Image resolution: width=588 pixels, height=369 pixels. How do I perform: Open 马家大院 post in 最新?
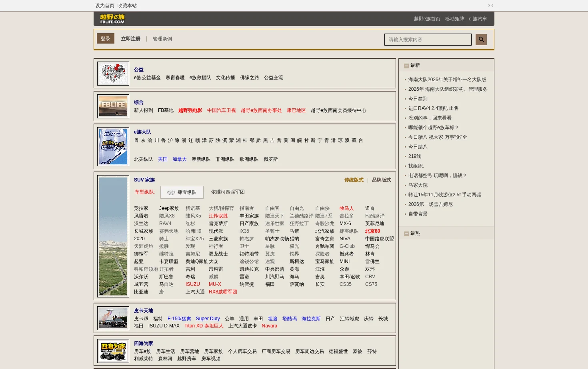(418, 185)
